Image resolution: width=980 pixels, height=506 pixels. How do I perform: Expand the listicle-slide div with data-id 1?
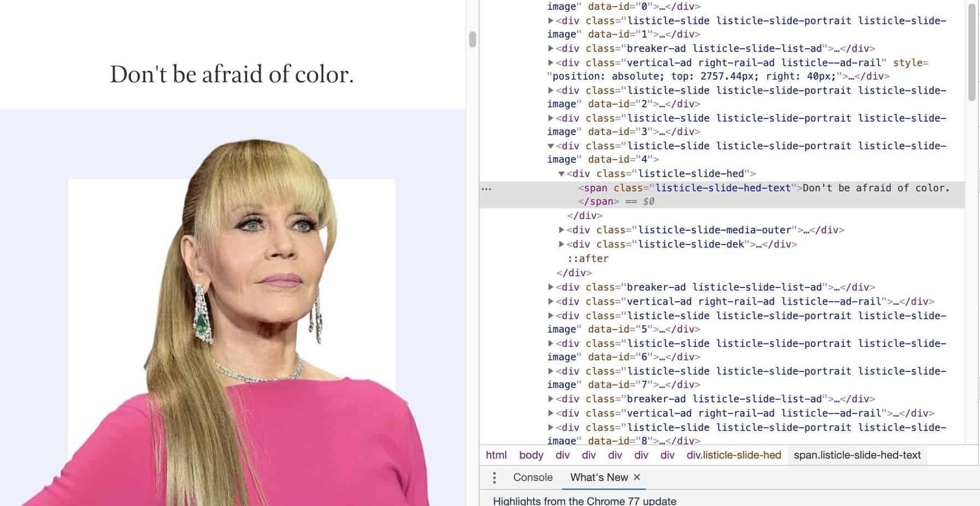550,21
